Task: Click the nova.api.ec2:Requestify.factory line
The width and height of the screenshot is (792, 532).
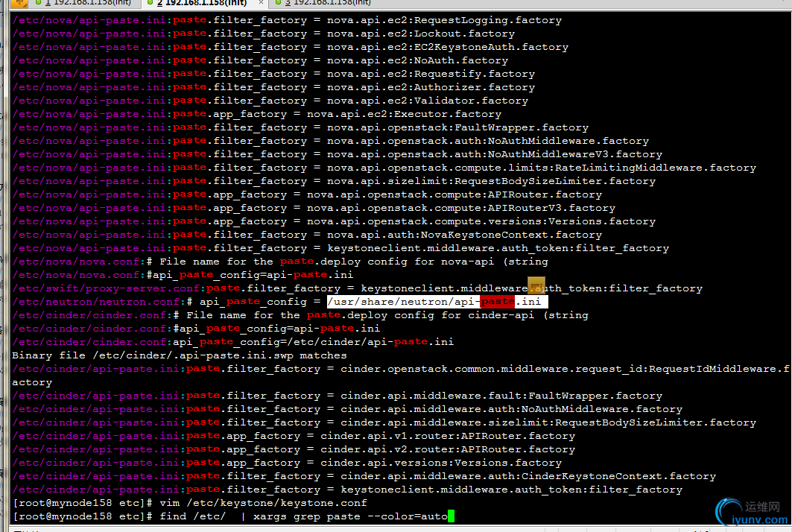Action: 273,74
